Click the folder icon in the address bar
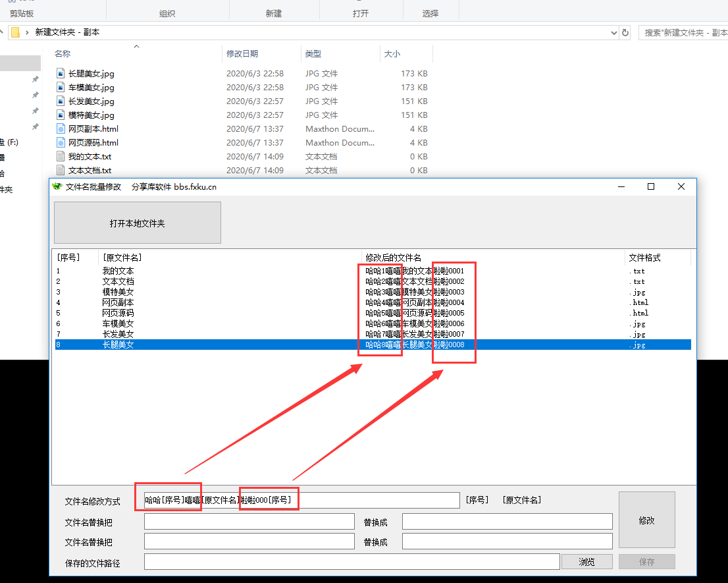Image resolution: width=728 pixels, height=583 pixels. [15, 32]
